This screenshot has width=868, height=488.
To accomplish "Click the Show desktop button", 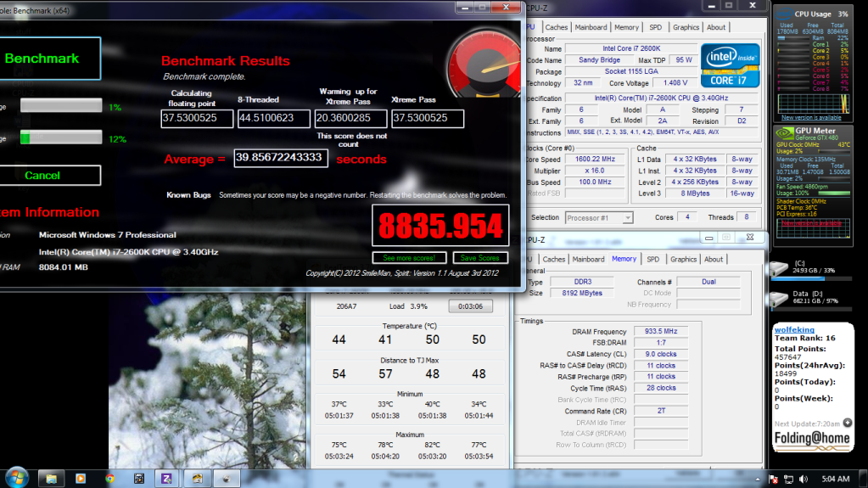I will point(864,479).
